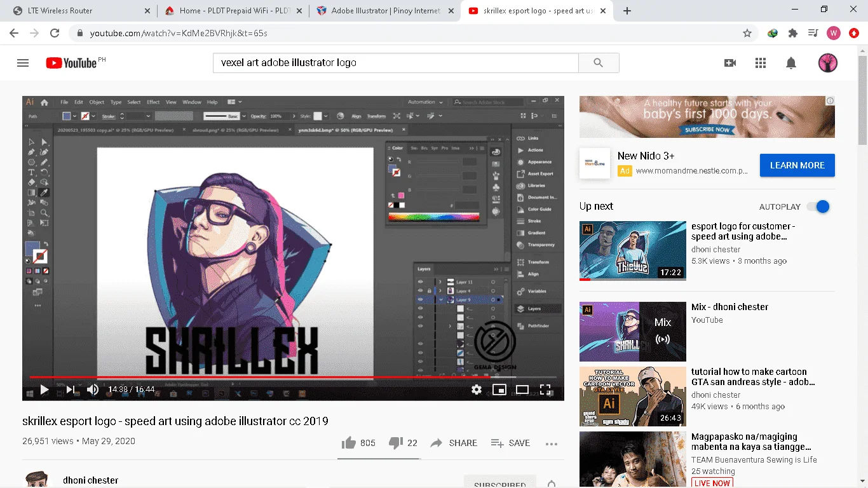
Task: Open the YouTube hamburger guide menu
Action: coord(23,63)
